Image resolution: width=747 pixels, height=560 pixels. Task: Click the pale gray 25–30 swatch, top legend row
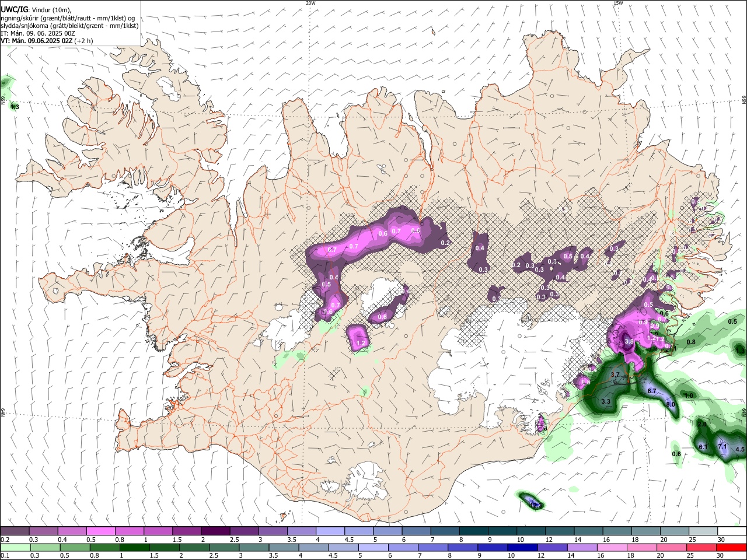703,531
